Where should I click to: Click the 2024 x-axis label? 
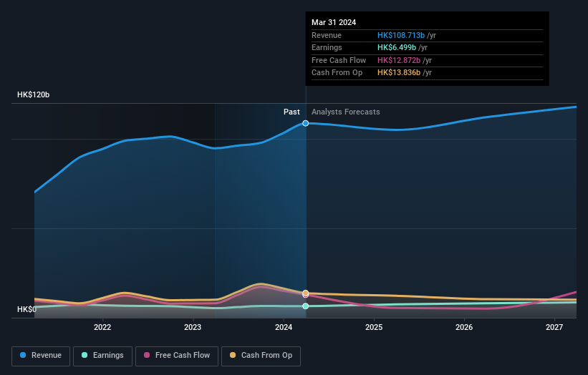284,327
